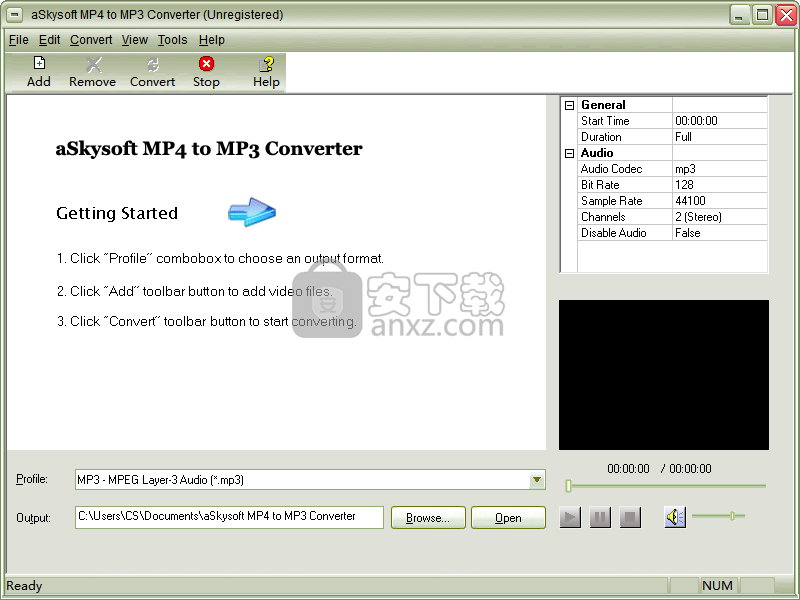Open the Tools menu

coord(172,40)
